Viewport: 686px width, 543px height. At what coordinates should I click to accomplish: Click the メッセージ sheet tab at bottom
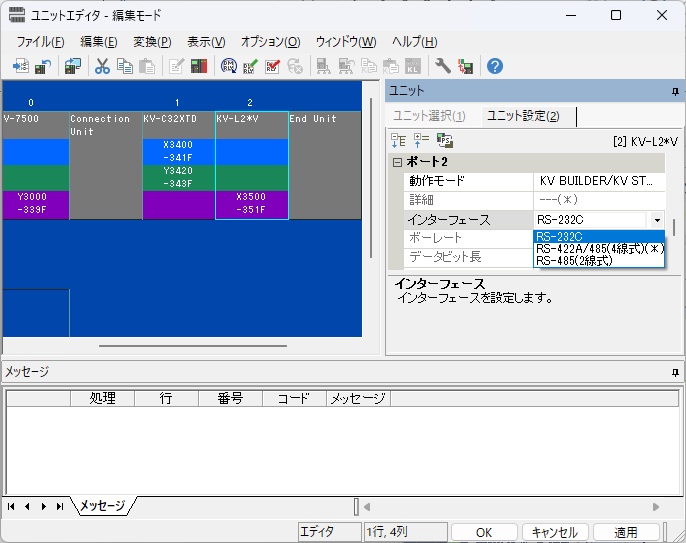click(102, 506)
